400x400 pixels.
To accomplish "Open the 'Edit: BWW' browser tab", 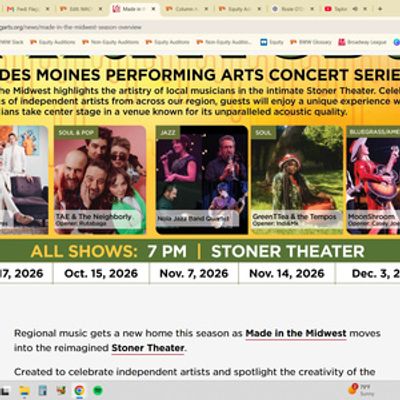I will coord(80,9).
